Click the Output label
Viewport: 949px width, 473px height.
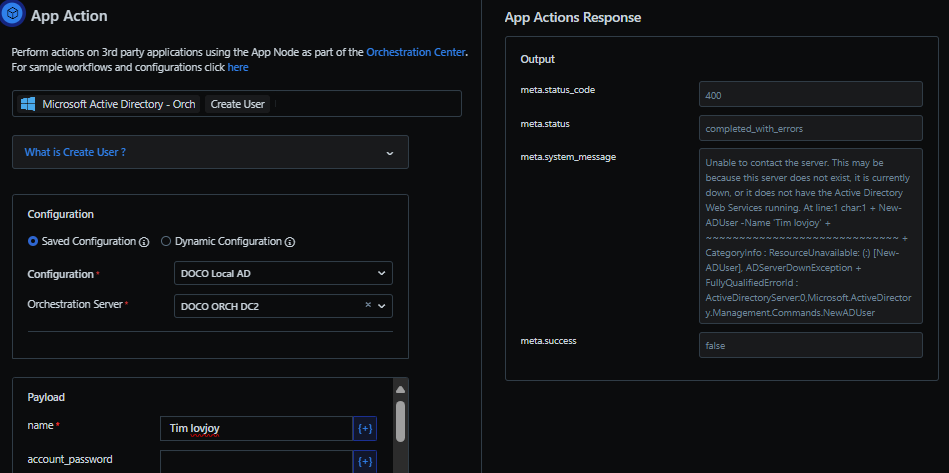click(x=537, y=59)
